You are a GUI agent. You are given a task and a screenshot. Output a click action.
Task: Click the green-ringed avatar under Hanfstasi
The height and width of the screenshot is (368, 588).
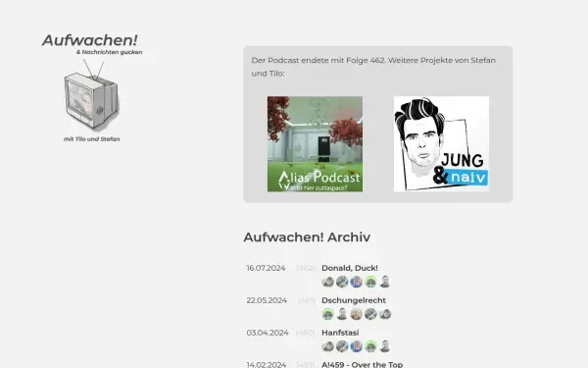click(x=370, y=346)
